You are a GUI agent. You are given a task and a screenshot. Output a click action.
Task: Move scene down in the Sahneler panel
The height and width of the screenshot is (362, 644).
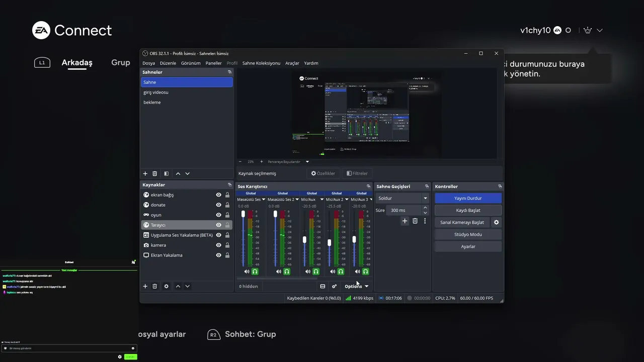tap(188, 173)
